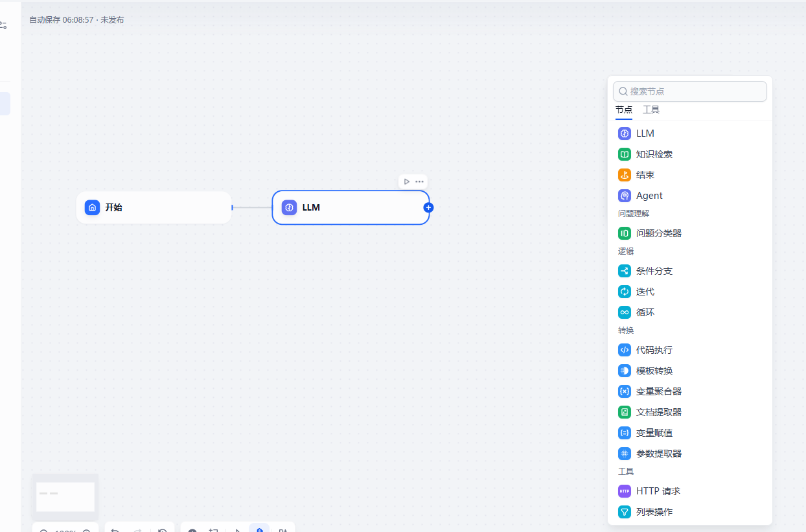The image size is (806, 532).
Task: Add the 知识检索 node
Action: click(689, 154)
